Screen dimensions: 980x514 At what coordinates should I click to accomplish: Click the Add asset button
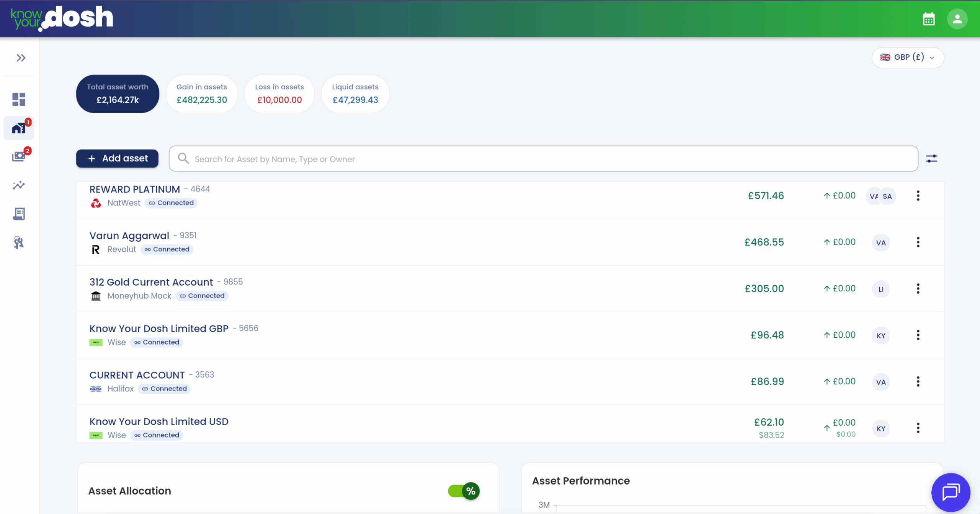[117, 158]
